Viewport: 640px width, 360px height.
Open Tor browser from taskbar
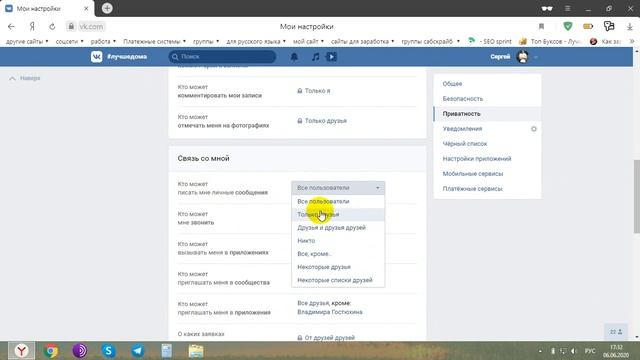[x=80, y=351]
